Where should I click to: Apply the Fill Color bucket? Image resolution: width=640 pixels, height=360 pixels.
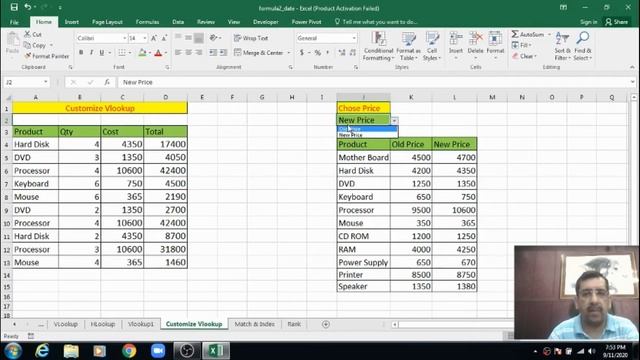pos(142,53)
